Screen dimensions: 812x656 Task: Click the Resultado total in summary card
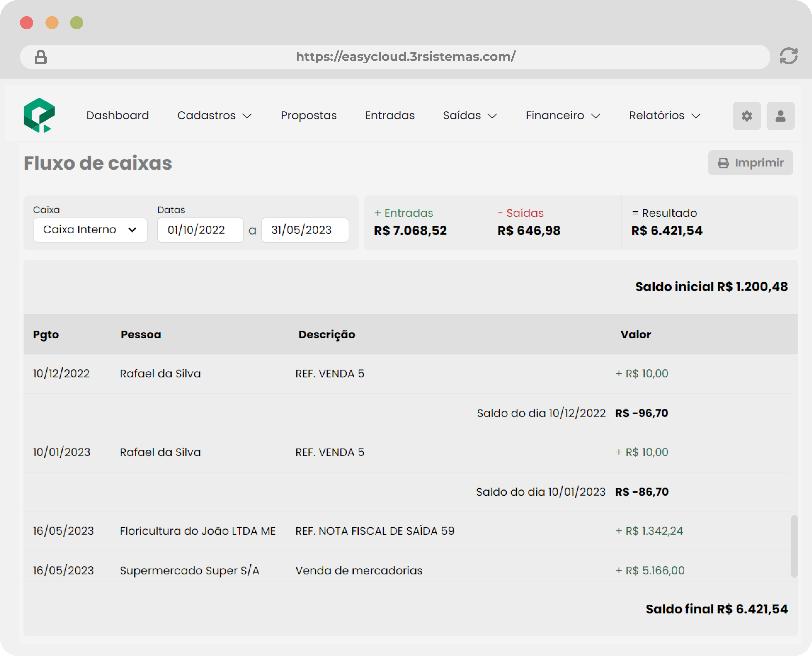[667, 231]
